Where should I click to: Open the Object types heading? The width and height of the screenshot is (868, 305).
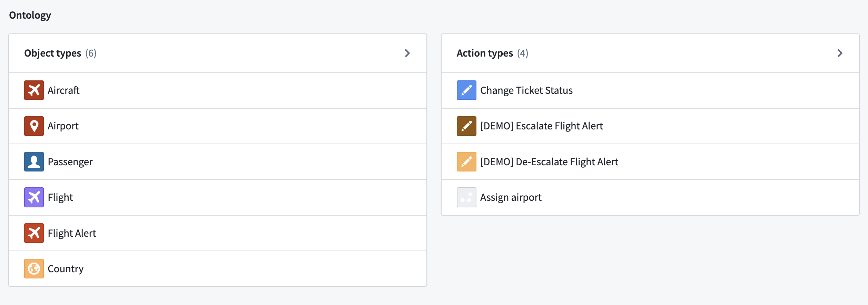53,53
